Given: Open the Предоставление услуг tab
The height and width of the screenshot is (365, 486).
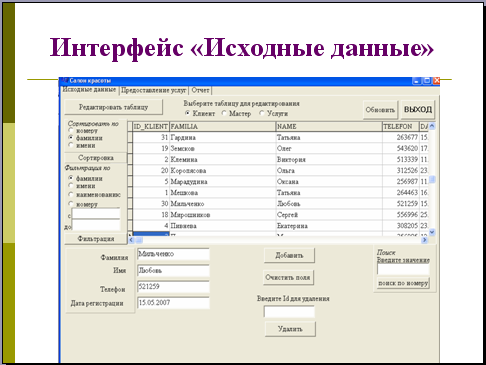Looking at the screenshot, I should point(154,90).
